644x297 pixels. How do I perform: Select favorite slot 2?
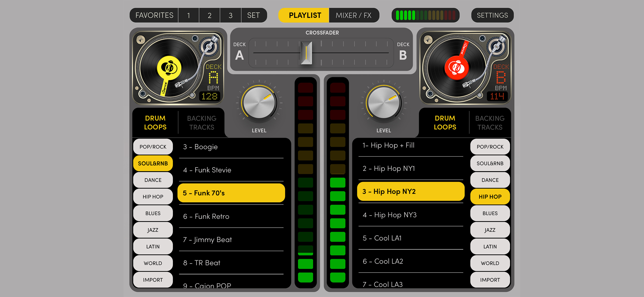point(210,15)
